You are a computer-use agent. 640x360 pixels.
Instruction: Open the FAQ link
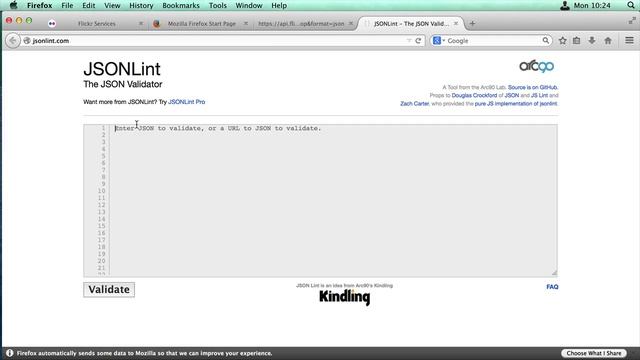click(x=552, y=287)
